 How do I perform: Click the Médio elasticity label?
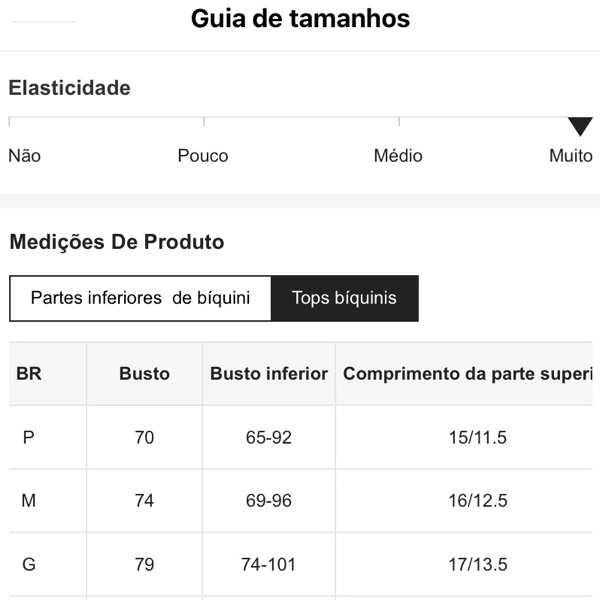pyautogui.click(x=398, y=156)
